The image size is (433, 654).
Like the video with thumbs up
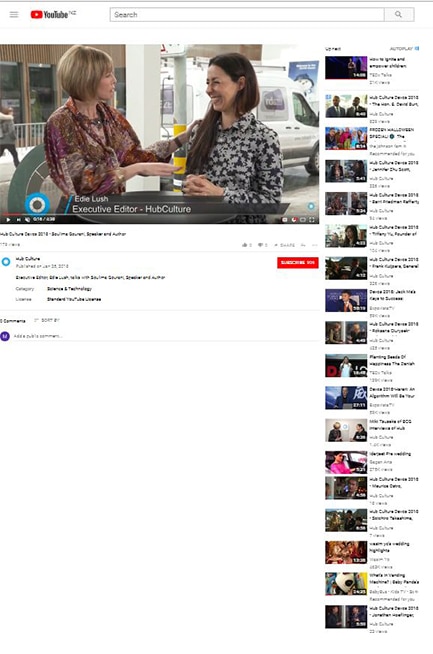pyautogui.click(x=245, y=245)
